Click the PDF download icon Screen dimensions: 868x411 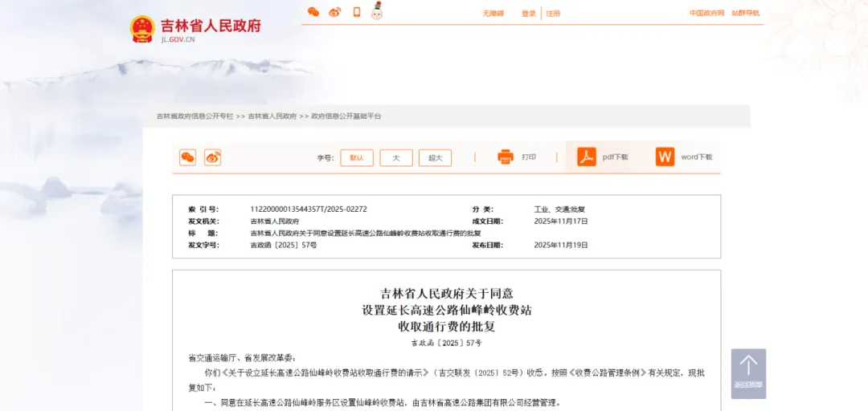(x=587, y=157)
